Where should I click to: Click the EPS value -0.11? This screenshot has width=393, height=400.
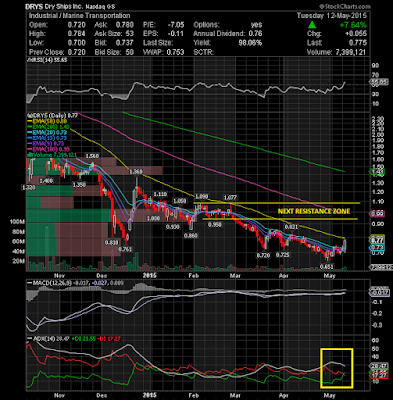coord(175,34)
